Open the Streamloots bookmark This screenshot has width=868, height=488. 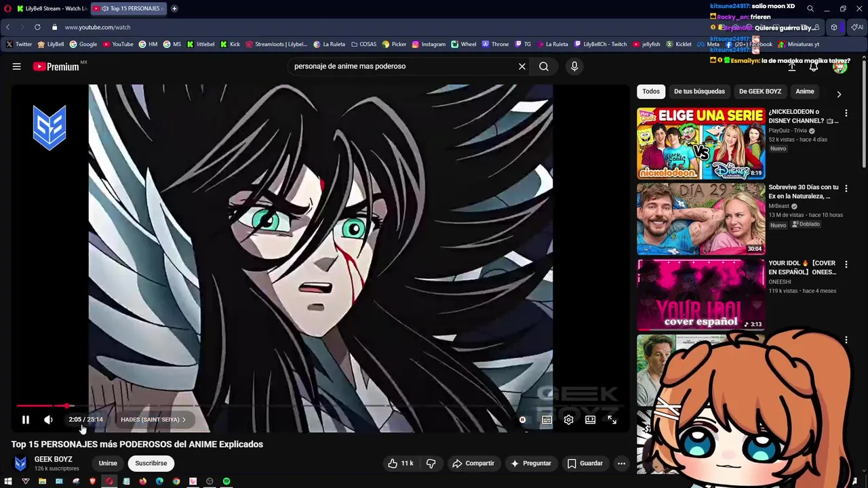[x=277, y=44]
